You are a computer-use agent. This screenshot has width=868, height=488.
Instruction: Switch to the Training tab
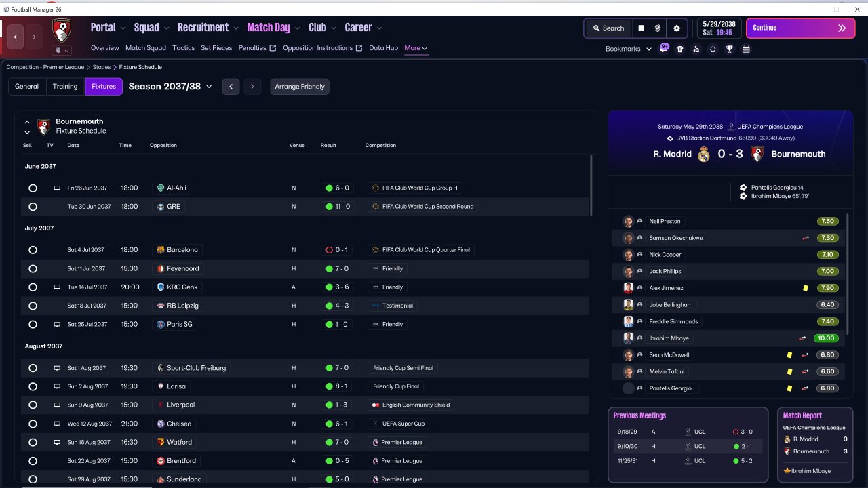click(65, 87)
